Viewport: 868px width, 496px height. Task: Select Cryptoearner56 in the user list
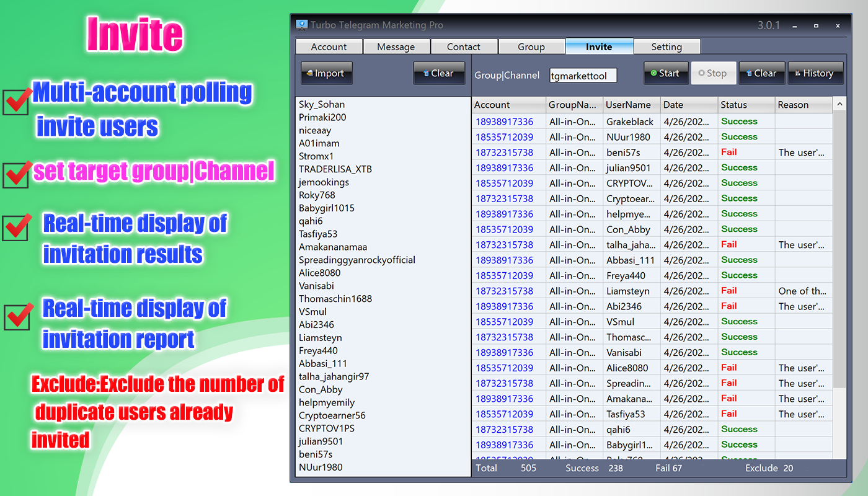(332, 415)
